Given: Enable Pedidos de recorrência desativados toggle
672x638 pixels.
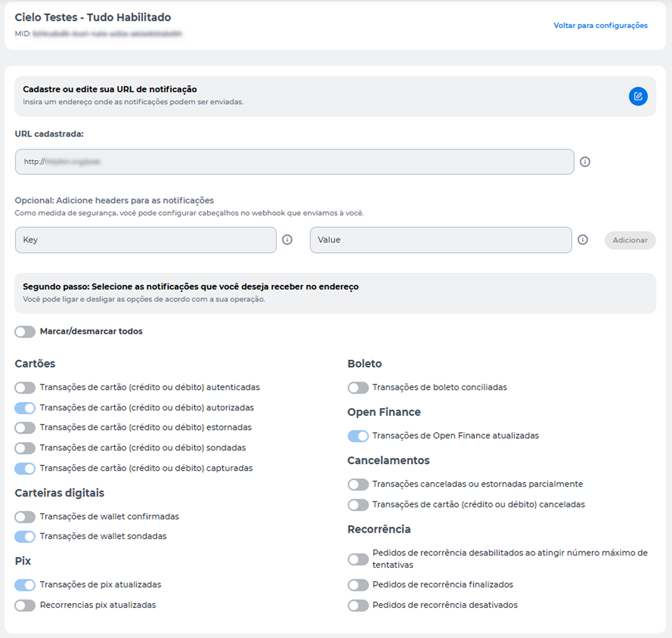Looking at the screenshot, I should (358, 605).
